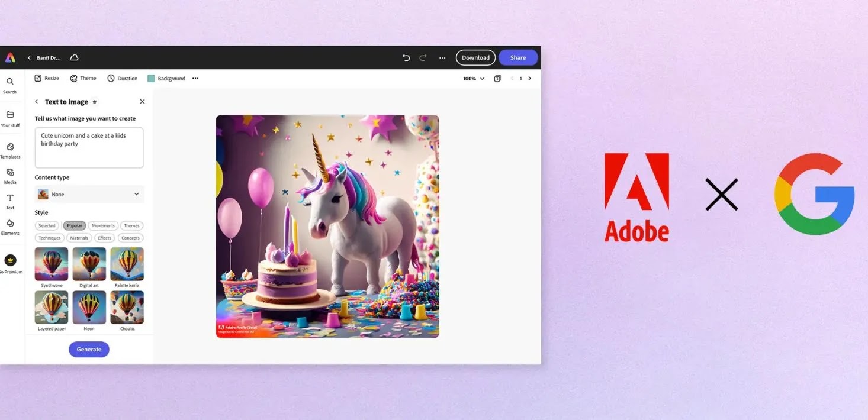Image resolution: width=868 pixels, height=420 pixels.
Task: Select the Concepts style filter
Action: point(130,238)
